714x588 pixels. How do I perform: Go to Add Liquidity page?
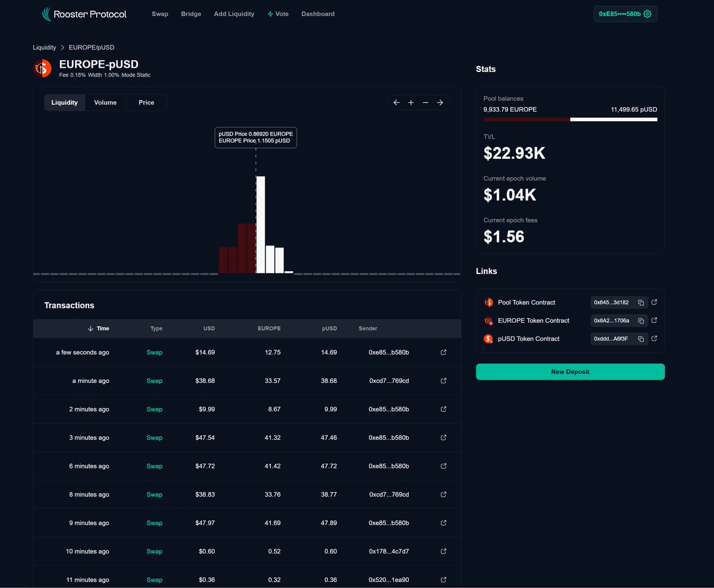(x=234, y=14)
